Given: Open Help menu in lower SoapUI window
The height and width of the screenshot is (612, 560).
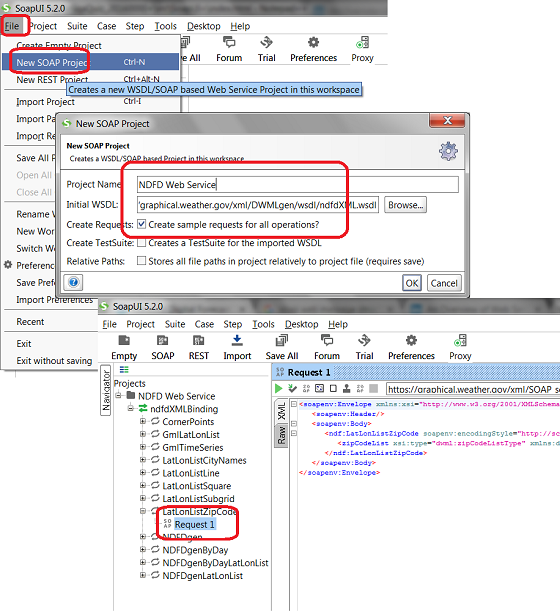Looking at the screenshot, I should pyautogui.click(x=338, y=324).
